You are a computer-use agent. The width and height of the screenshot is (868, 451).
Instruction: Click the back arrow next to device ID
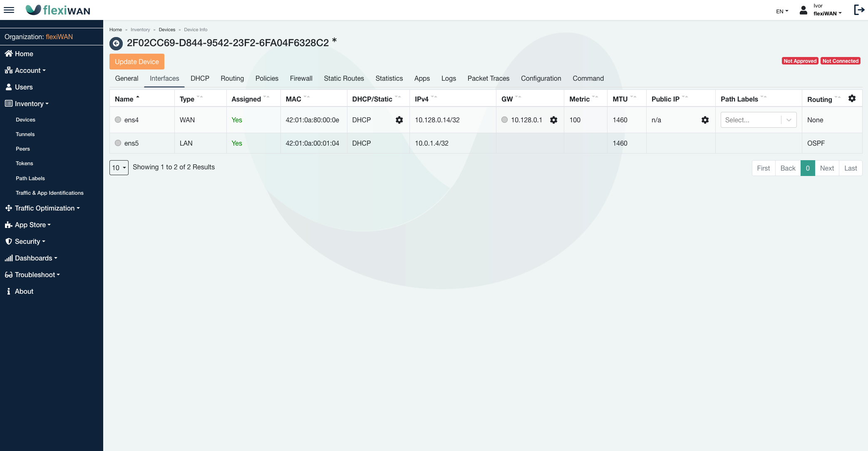pyautogui.click(x=116, y=43)
